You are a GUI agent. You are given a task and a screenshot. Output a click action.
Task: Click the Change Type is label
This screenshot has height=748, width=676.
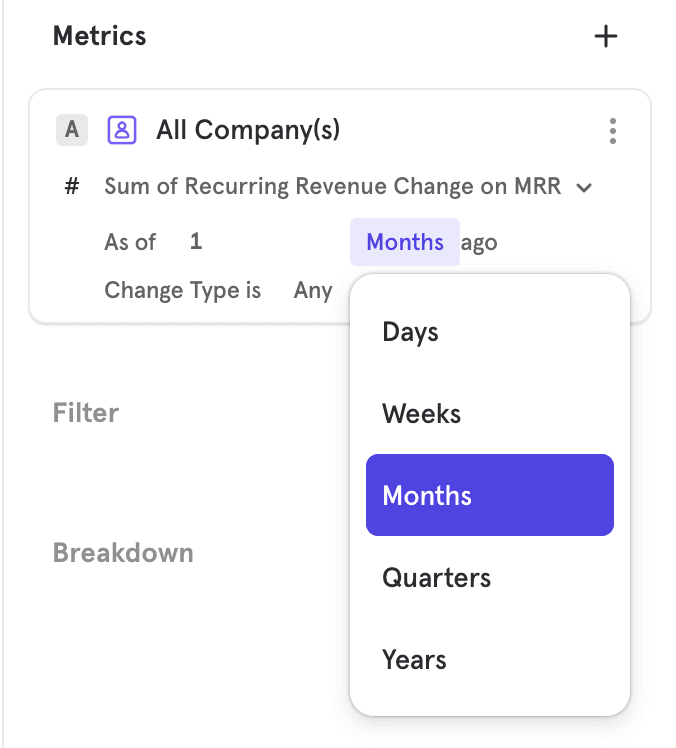[x=182, y=290]
